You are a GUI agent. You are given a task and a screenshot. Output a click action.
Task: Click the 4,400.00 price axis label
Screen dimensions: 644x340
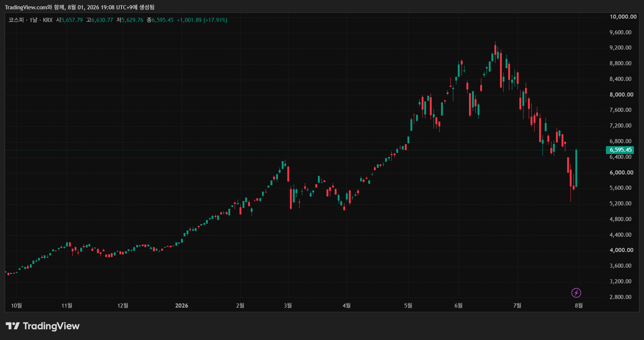click(620, 235)
